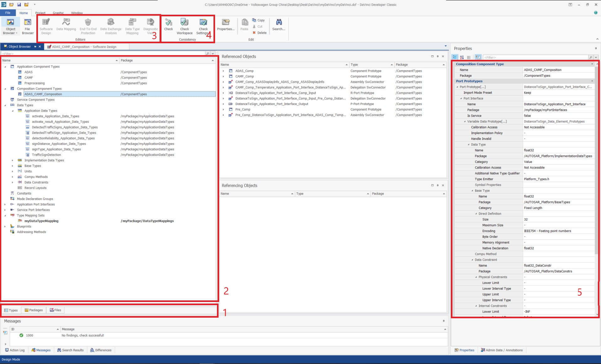Toggle pin on Referenced Objects panel
Viewport: 601px width, 364px height.
click(x=438, y=56)
